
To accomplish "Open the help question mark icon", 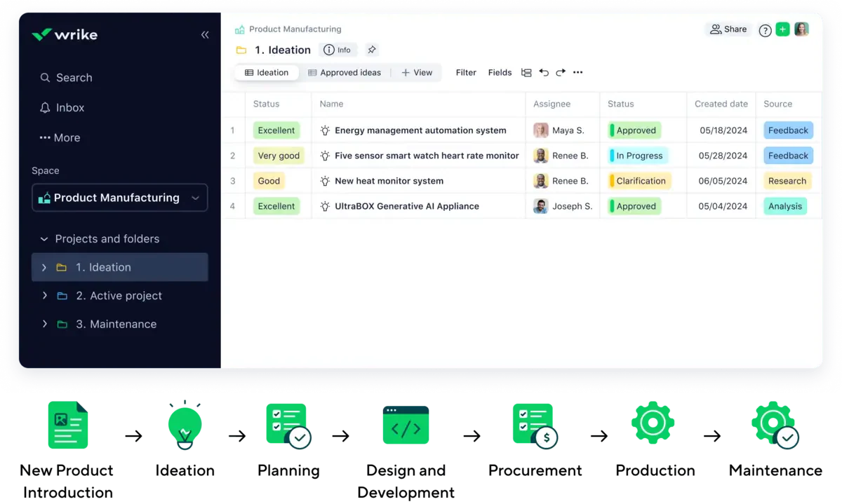I will click(766, 30).
